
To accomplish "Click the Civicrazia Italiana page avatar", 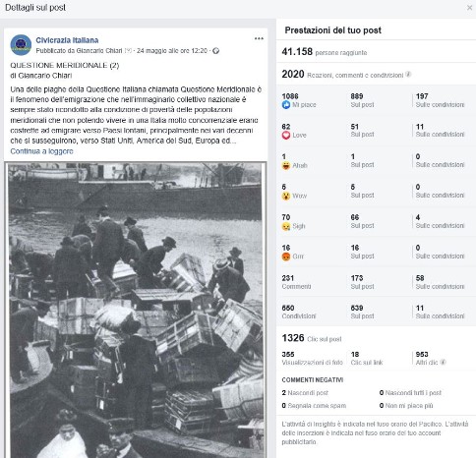I will (21, 45).
